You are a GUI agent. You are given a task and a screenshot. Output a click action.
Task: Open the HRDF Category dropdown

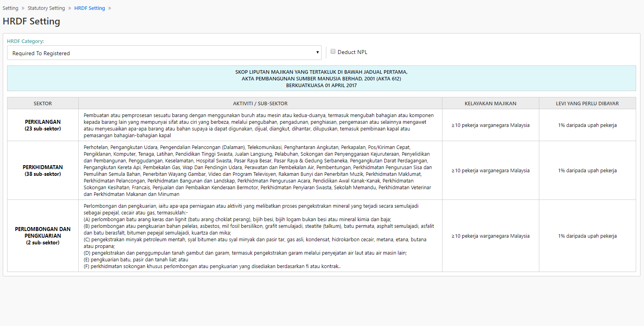164,53
